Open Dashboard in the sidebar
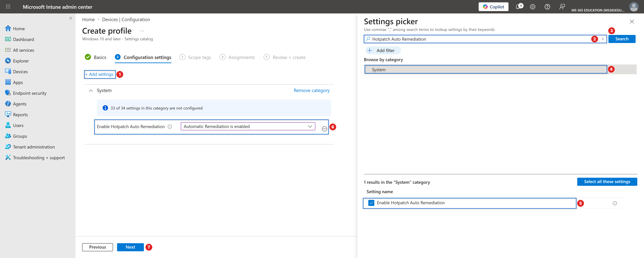This screenshot has height=258, width=644. 19,39
